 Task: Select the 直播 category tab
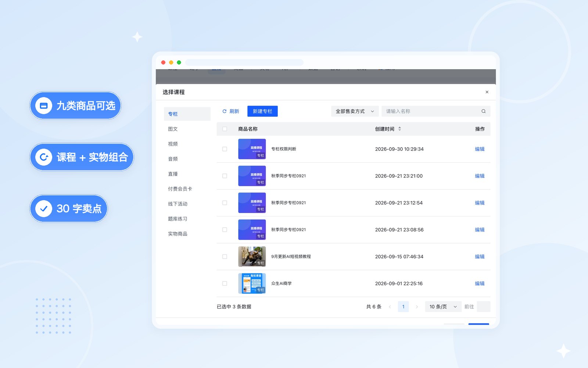pos(187,174)
